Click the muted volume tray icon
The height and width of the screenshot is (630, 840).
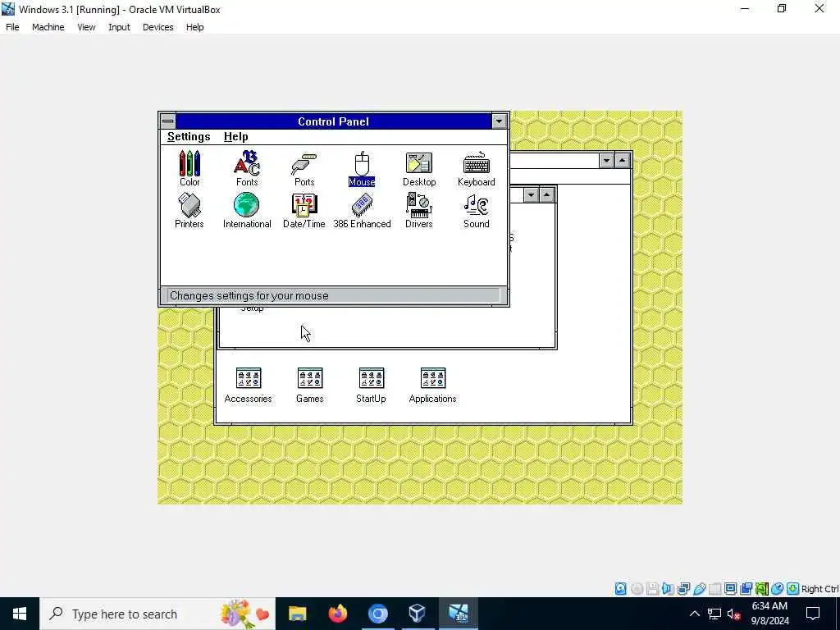(x=734, y=614)
